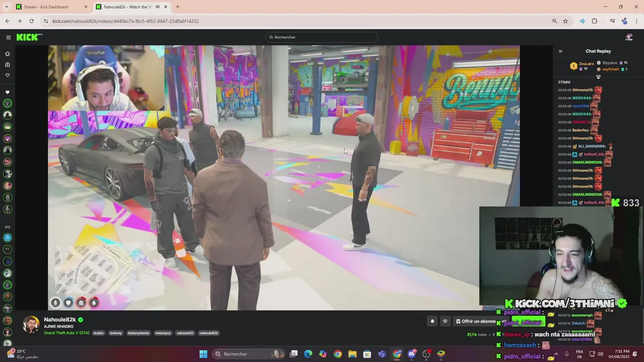
Task: Open a new browser tab with the plus
Action: coord(178,7)
